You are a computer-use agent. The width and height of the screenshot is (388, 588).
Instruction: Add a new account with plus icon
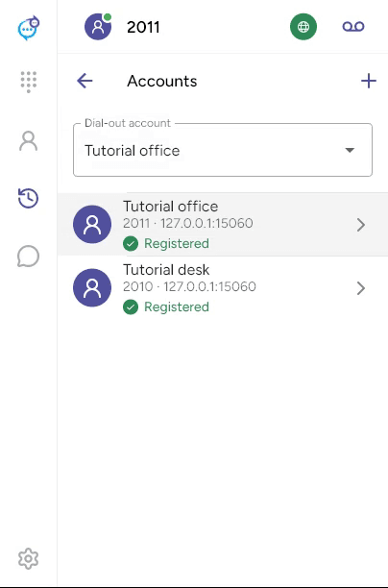coord(369,81)
